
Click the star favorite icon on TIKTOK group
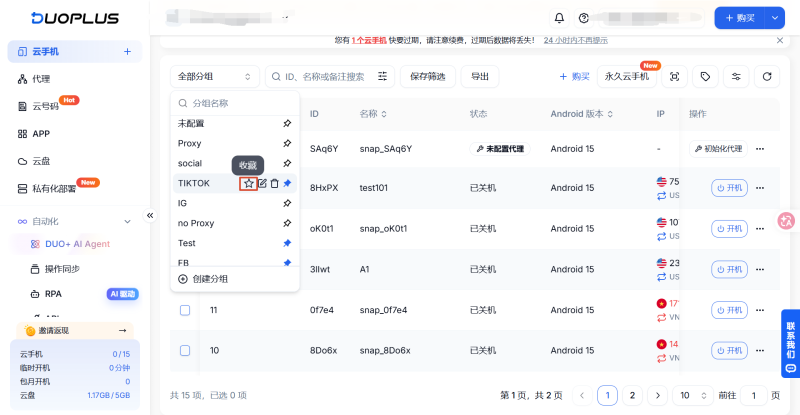248,183
